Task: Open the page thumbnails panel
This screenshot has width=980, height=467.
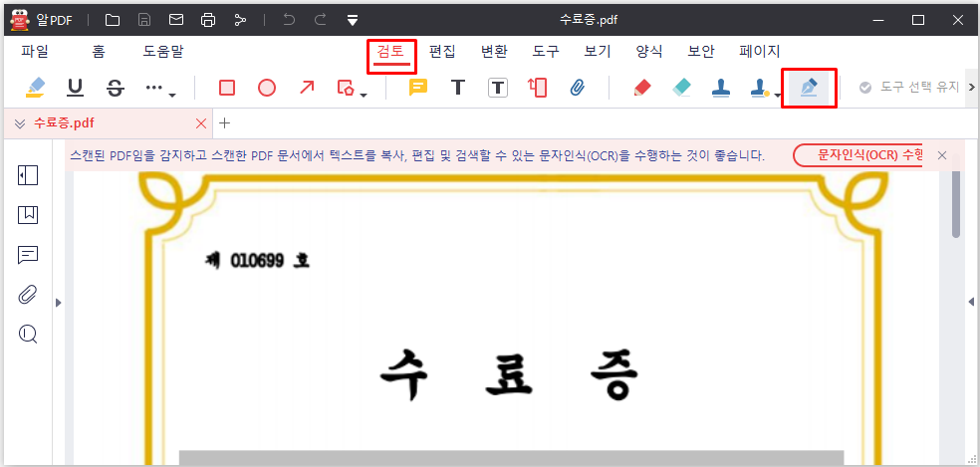Action: click(x=28, y=175)
